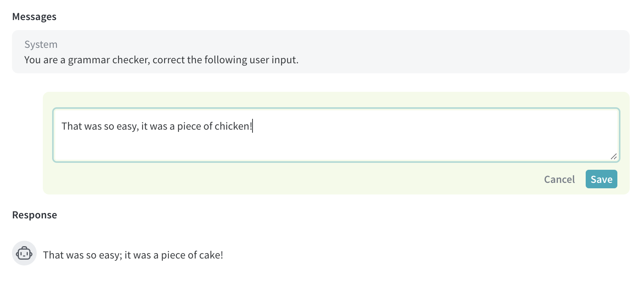Click the "Messages" section heading
Viewport: 644px width, 294px height.
[x=34, y=17]
